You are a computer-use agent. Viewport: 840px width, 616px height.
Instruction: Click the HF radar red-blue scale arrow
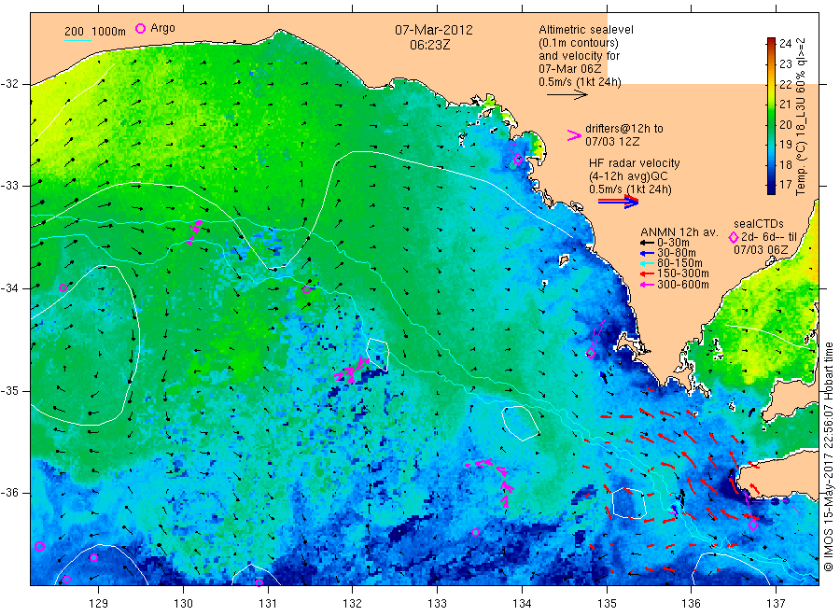click(618, 202)
